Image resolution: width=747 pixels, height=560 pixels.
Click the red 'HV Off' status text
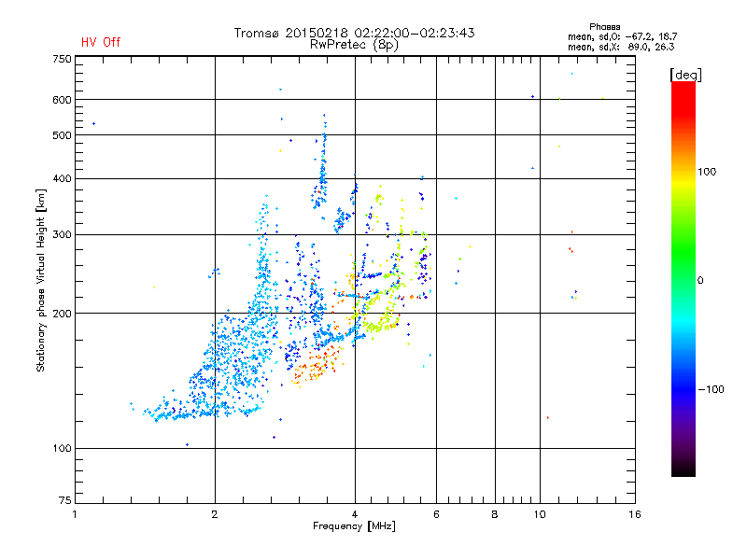tap(101, 42)
